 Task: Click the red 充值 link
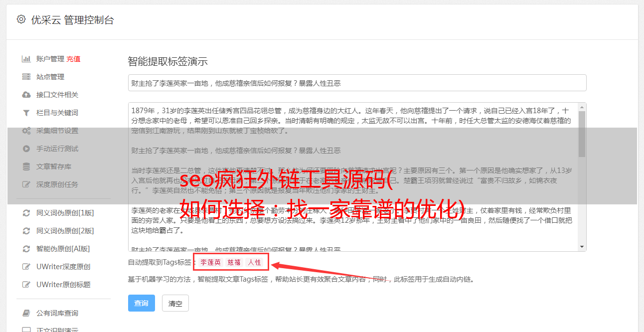click(x=73, y=59)
